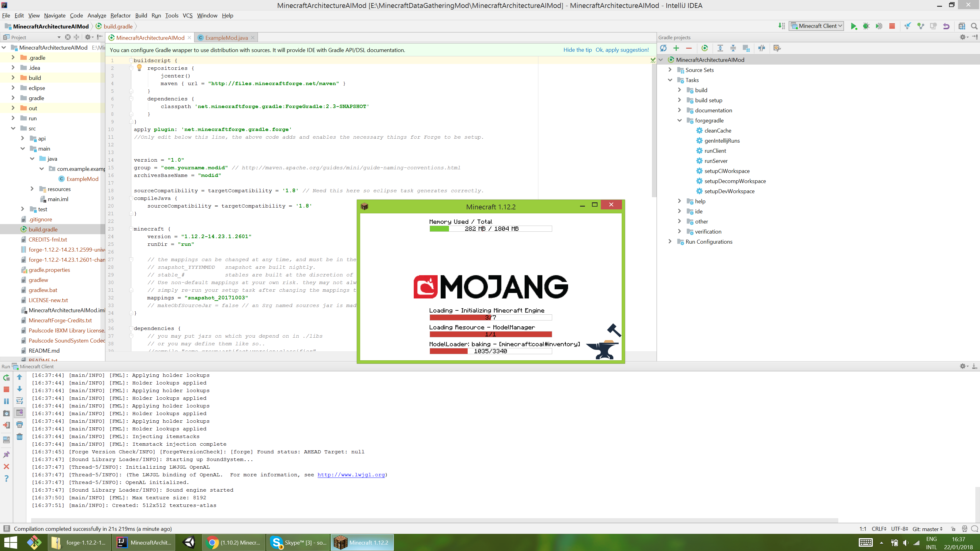980x551 pixels.
Task: Open the Minecraft Client configurations dropdown
Action: click(816, 26)
